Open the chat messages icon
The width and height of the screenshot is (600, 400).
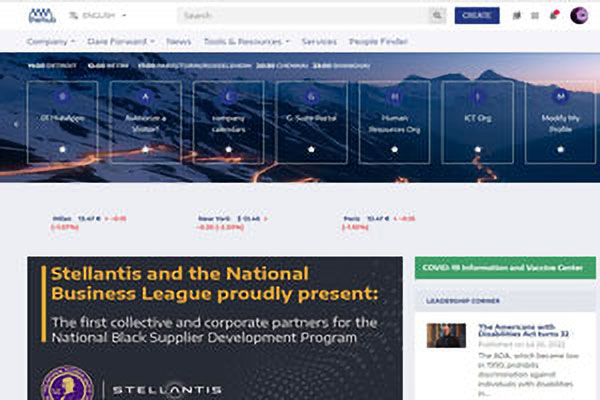click(x=517, y=16)
